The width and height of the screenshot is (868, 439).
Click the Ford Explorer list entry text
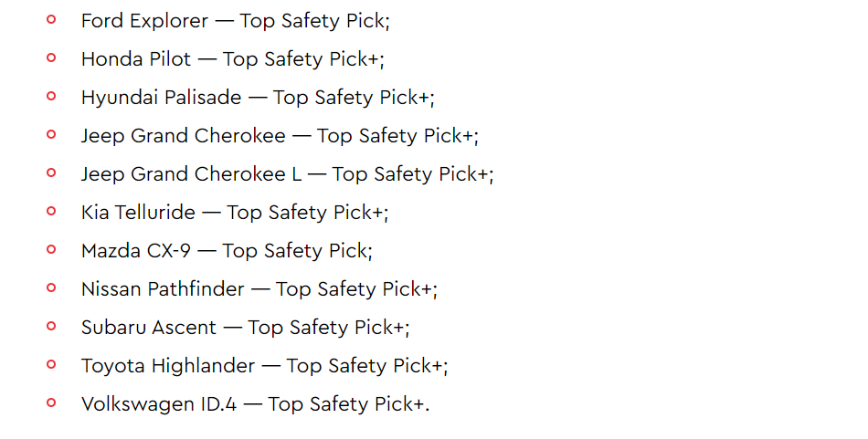coord(235,21)
